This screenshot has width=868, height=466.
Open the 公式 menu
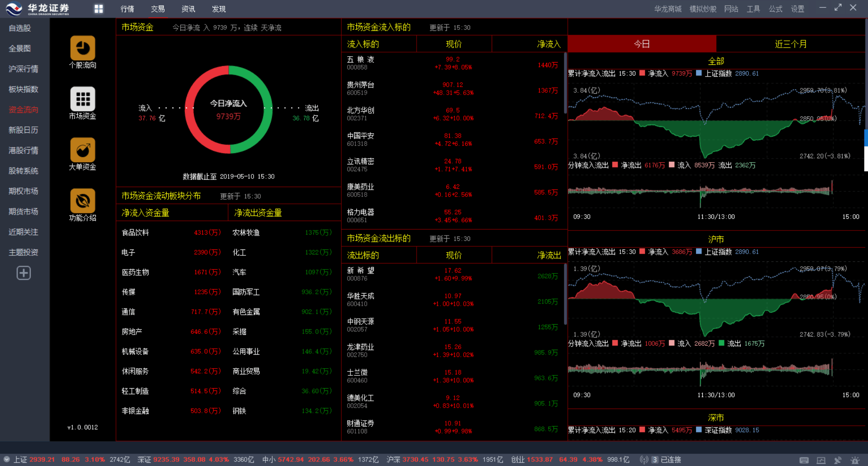tap(776, 9)
